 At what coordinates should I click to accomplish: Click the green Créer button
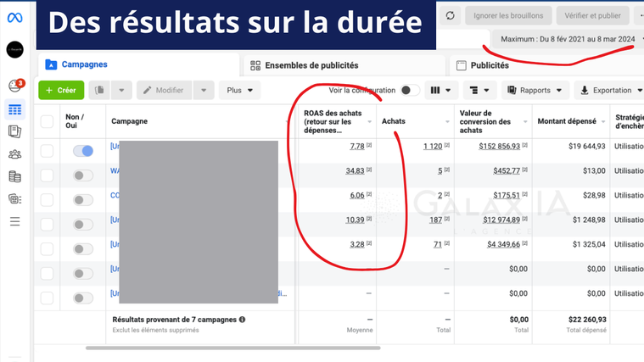click(x=60, y=90)
